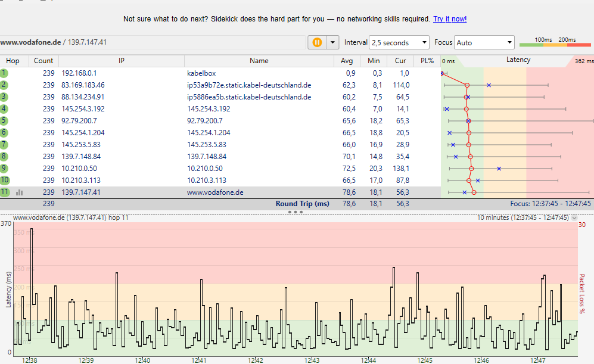
Task: Expand the 10 minutes timeline graph dropdown
Action: tap(574, 218)
